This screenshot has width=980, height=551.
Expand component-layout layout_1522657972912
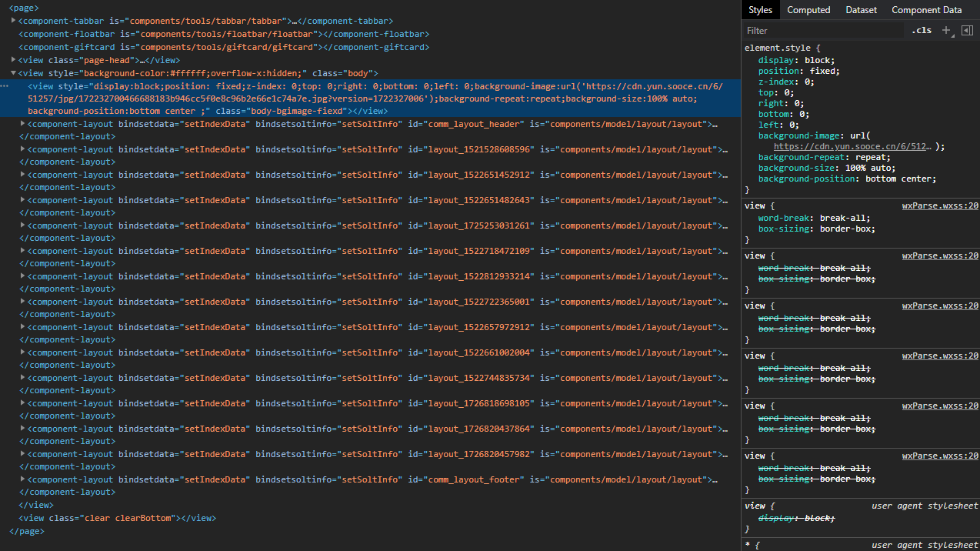coord(23,326)
